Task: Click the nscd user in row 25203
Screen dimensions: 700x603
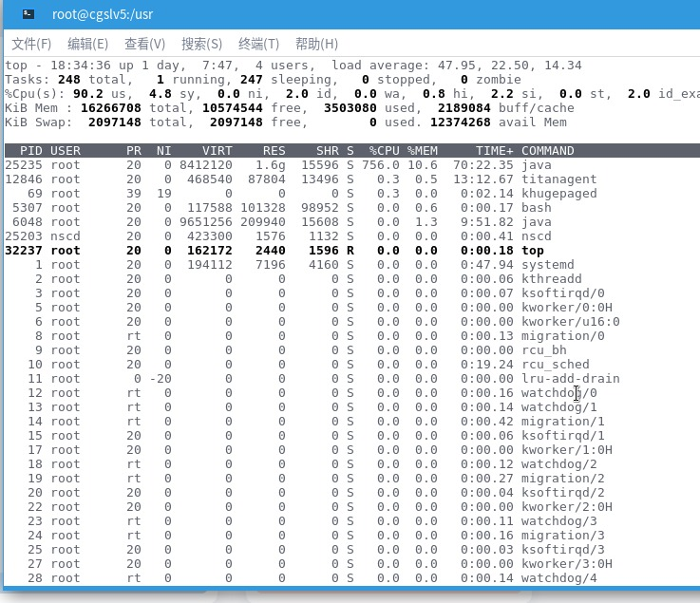Action: pos(66,236)
